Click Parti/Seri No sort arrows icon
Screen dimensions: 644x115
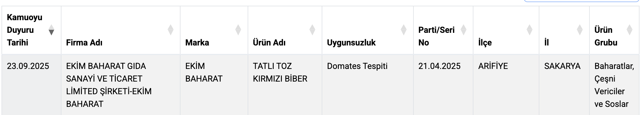pyautogui.click(x=464, y=30)
